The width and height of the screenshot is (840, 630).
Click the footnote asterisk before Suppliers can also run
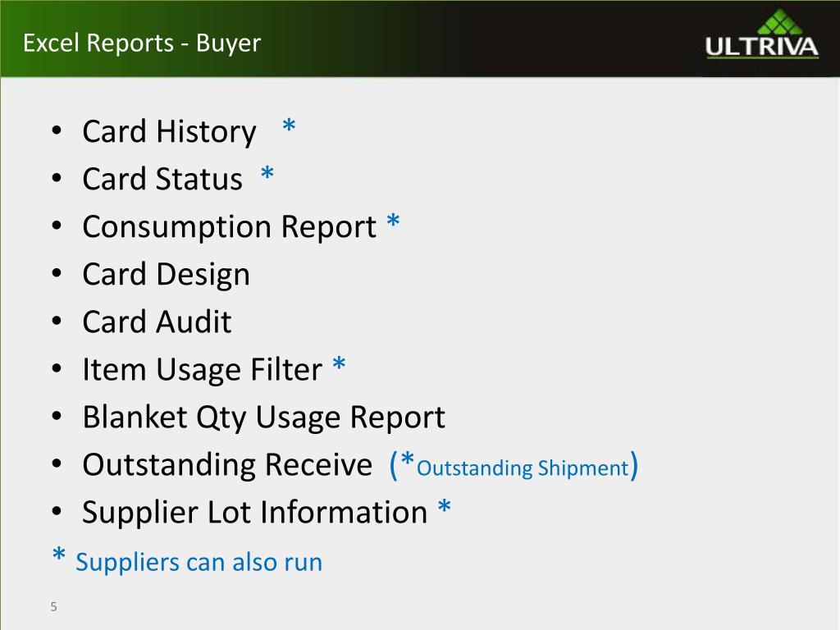click(x=59, y=555)
